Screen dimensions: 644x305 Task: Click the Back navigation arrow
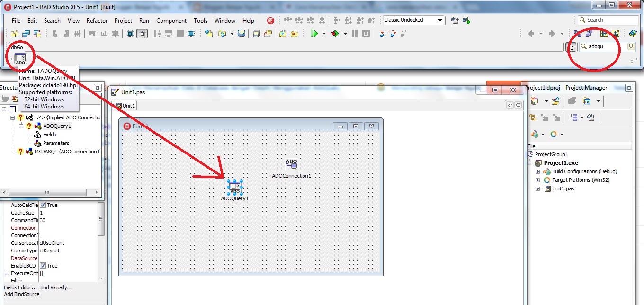tap(531, 34)
